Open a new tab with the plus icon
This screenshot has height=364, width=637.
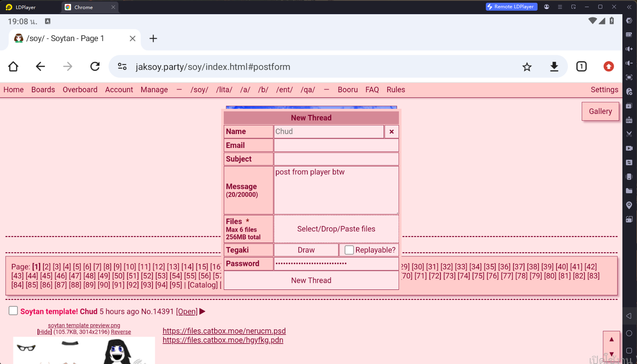(153, 38)
